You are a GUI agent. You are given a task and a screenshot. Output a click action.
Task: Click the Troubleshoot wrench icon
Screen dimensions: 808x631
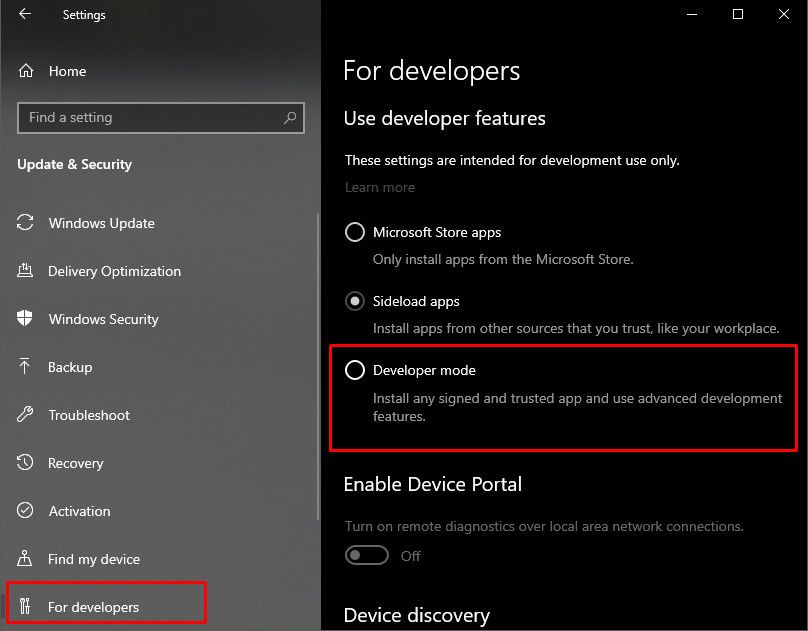26,415
